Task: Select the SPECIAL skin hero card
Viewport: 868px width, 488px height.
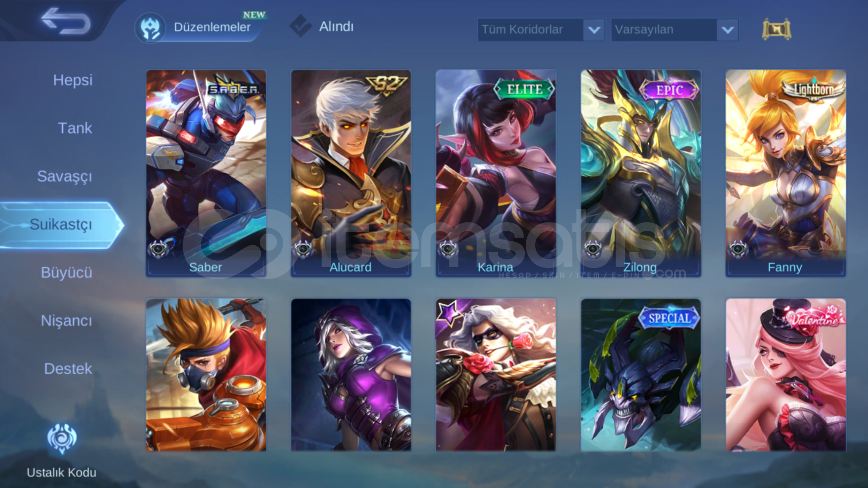Action: coord(641,375)
